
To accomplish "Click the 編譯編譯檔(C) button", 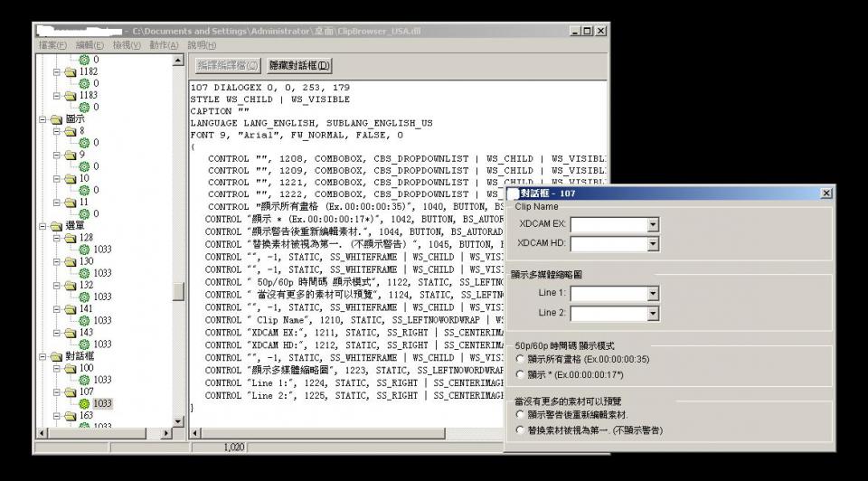I will click(228, 66).
